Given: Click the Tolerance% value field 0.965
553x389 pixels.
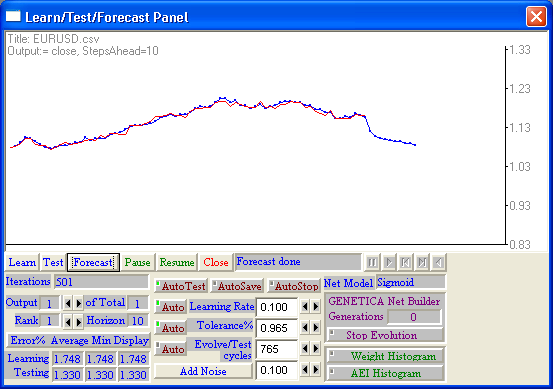Looking at the screenshot, I should pos(277,328).
